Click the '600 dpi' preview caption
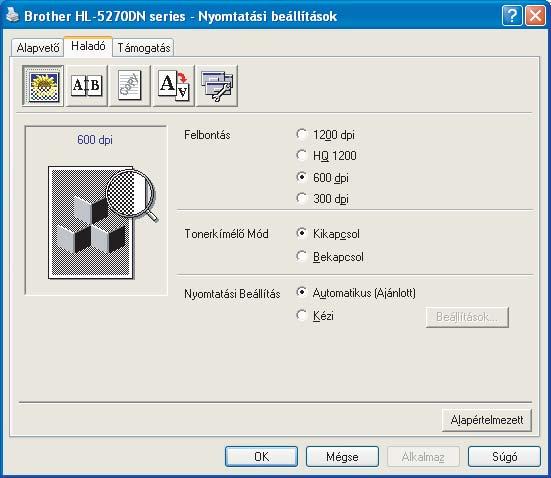The image size is (551, 478). [x=95, y=140]
